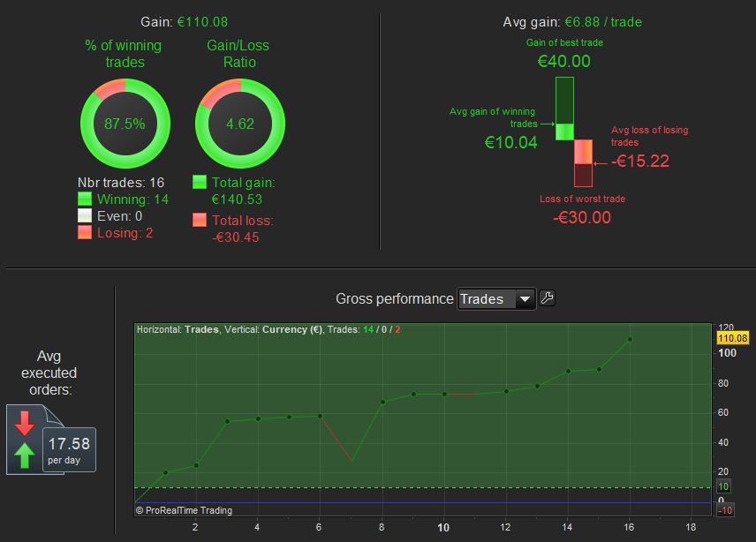The width and height of the screenshot is (756, 542).
Task: Open chart settings with the wrench icon
Action: (548, 298)
